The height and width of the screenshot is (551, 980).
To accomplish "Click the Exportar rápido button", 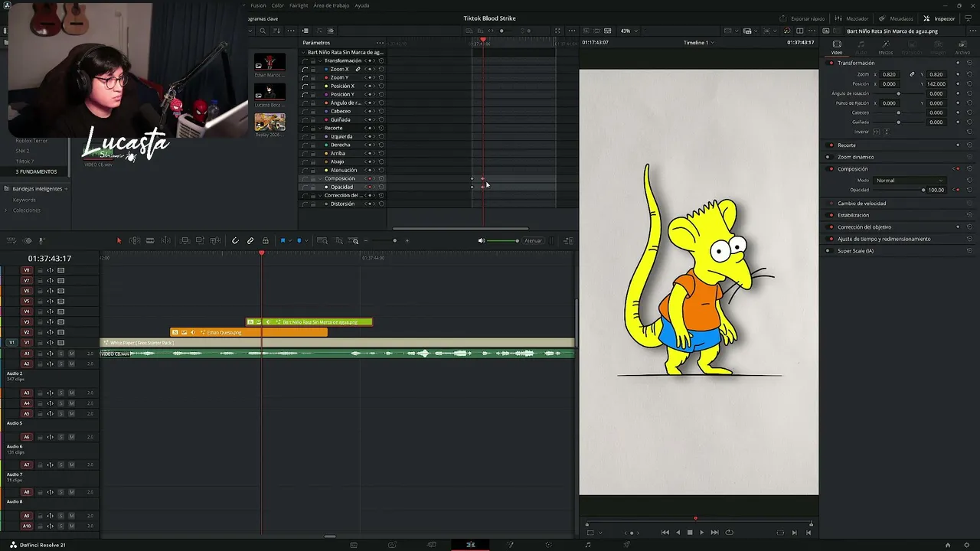I will [803, 18].
